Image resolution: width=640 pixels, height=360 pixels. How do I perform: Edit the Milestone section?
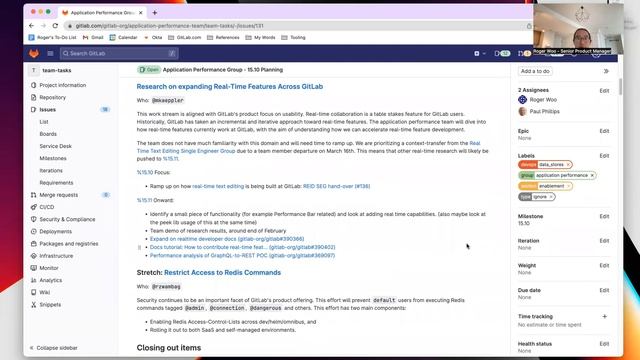click(x=604, y=216)
